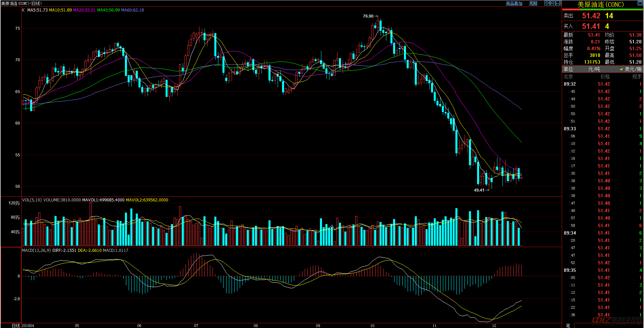Go to next contract with right arrow icon
The width and height of the screenshot is (644, 328).
553,3
